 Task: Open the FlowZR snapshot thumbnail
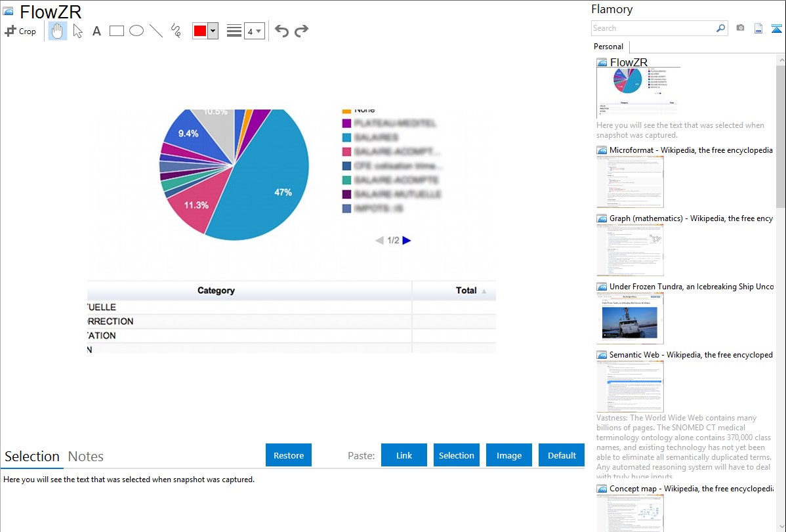(x=638, y=91)
